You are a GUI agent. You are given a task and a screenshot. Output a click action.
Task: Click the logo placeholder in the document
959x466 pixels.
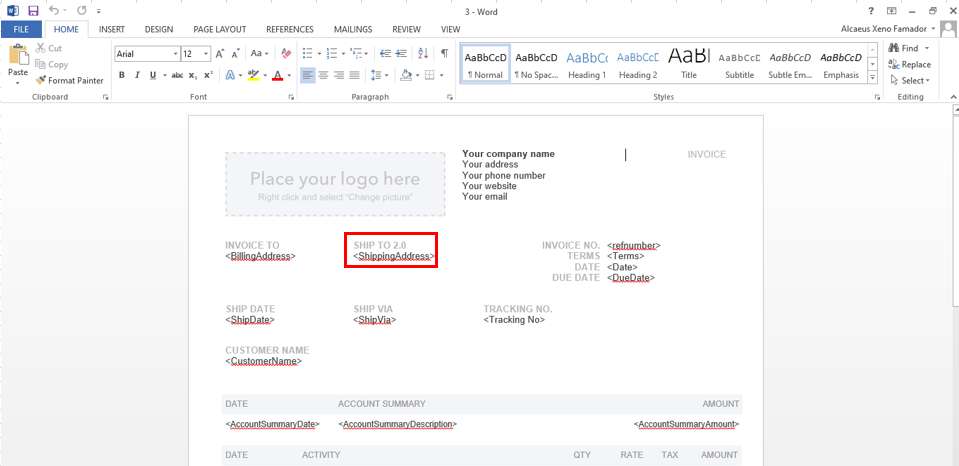click(x=335, y=184)
